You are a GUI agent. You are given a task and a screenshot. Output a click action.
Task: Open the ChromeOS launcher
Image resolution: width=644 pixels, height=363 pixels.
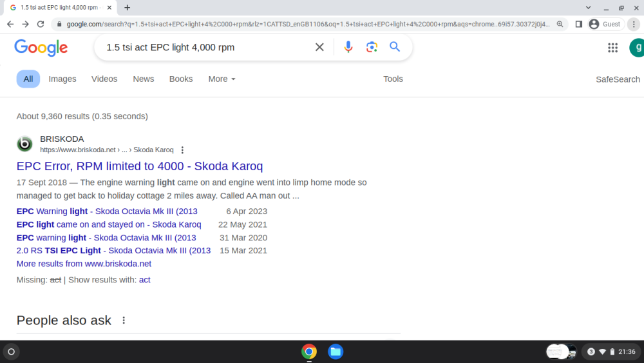(x=12, y=351)
